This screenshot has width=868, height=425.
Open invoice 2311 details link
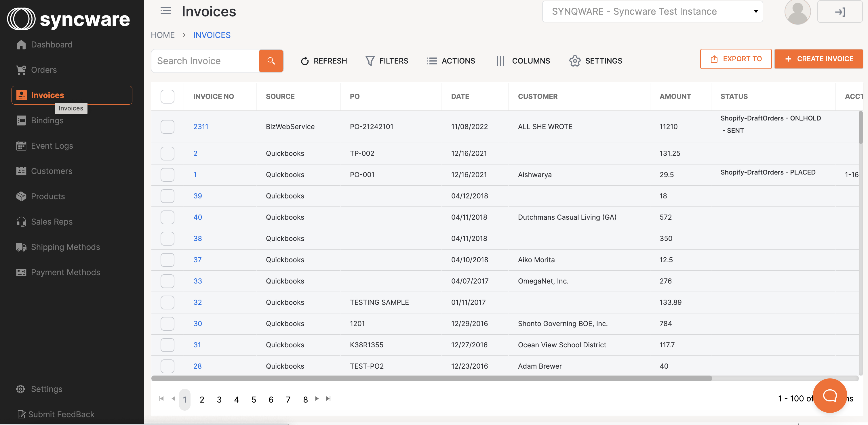coord(201,127)
